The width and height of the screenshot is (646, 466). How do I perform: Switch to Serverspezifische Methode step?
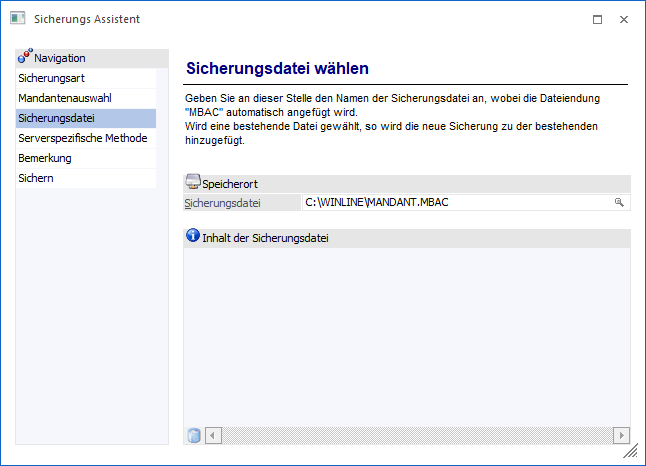tap(82, 138)
